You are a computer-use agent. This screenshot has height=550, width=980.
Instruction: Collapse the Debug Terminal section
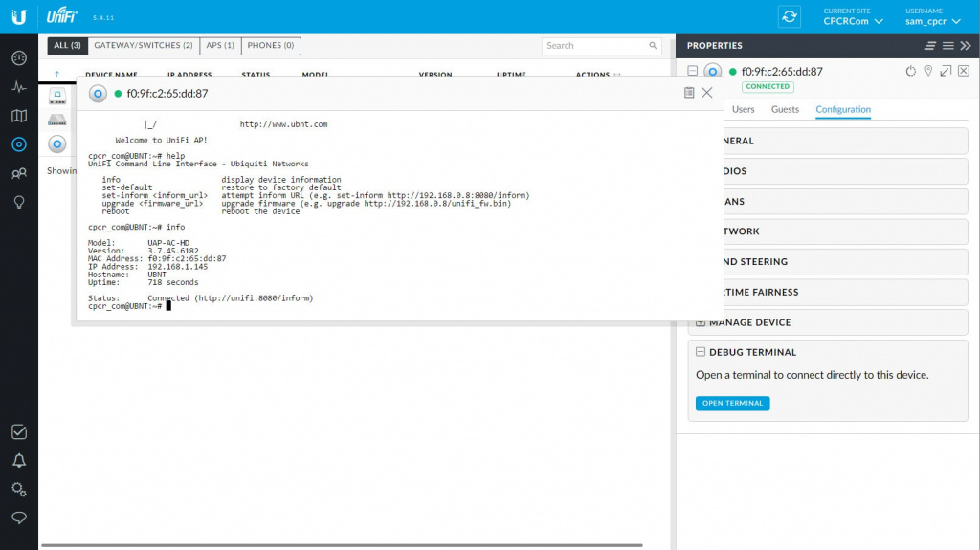[x=701, y=352]
